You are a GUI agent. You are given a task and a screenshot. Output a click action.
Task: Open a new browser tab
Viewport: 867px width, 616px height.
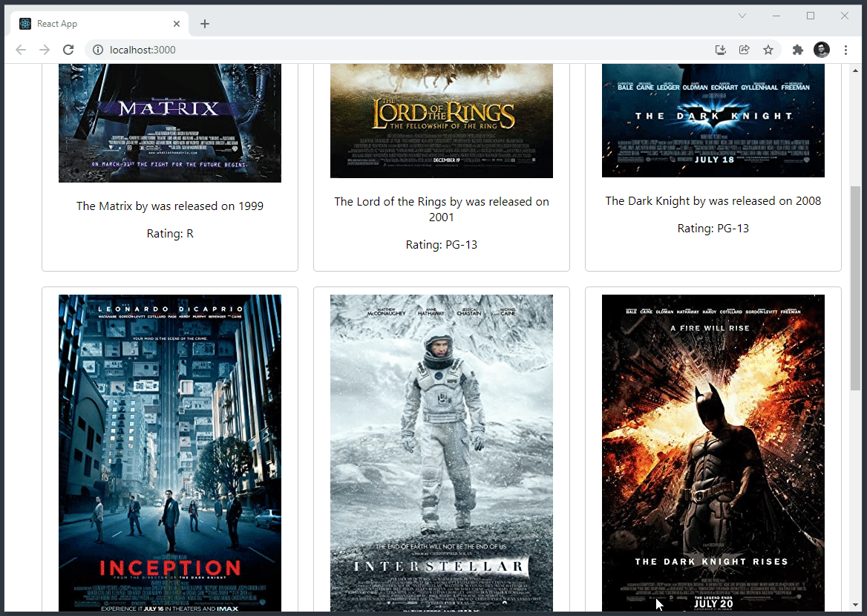205,24
